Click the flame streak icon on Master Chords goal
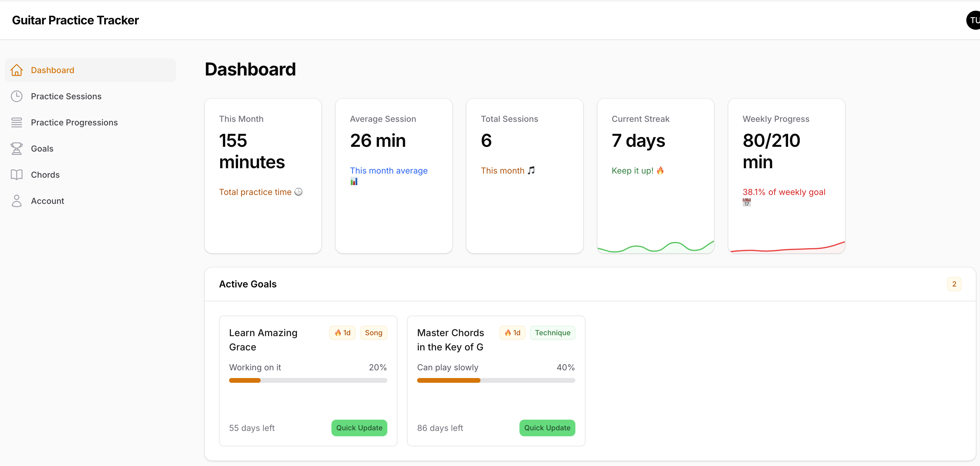 pyautogui.click(x=508, y=333)
